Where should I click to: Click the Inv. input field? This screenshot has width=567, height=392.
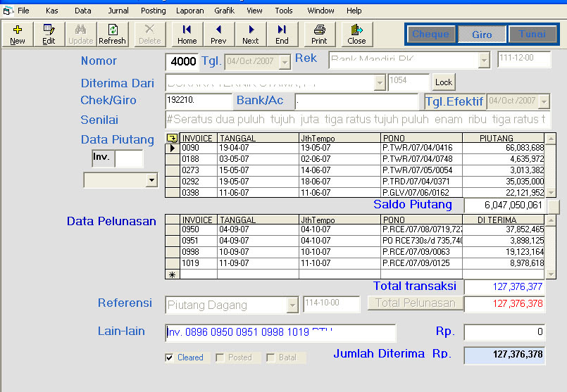coord(129,158)
